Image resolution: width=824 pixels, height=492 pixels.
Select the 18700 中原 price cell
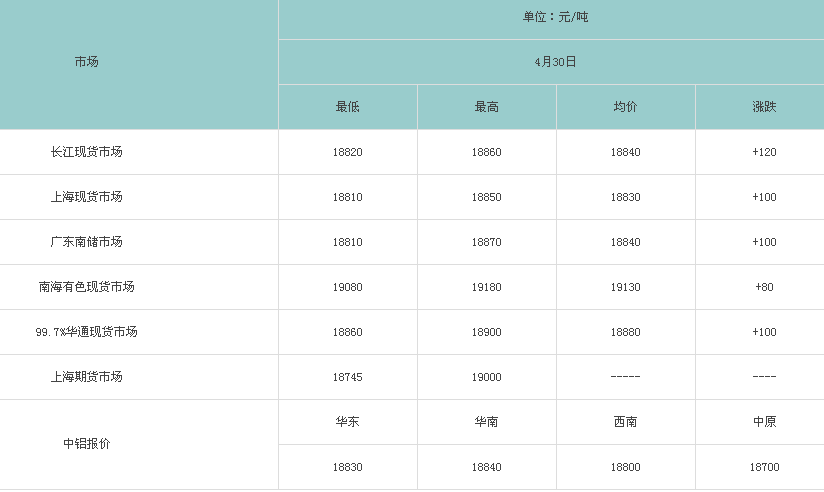764,467
